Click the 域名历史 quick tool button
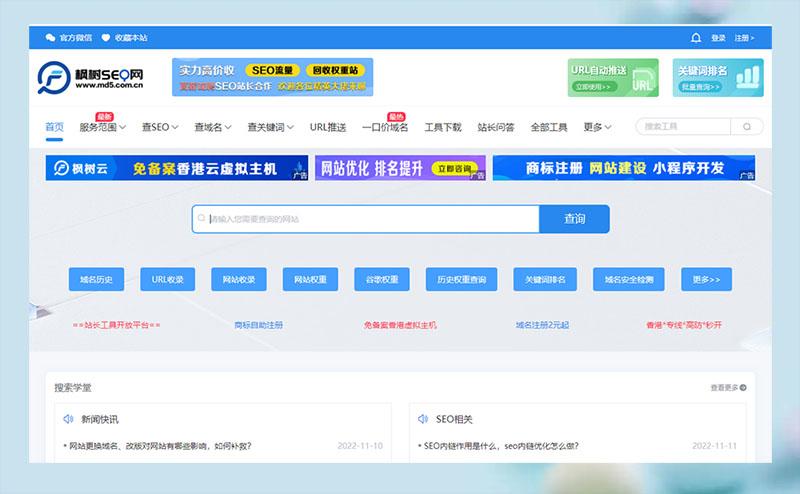Image resolution: width=800 pixels, height=494 pixels. point(96,279)
